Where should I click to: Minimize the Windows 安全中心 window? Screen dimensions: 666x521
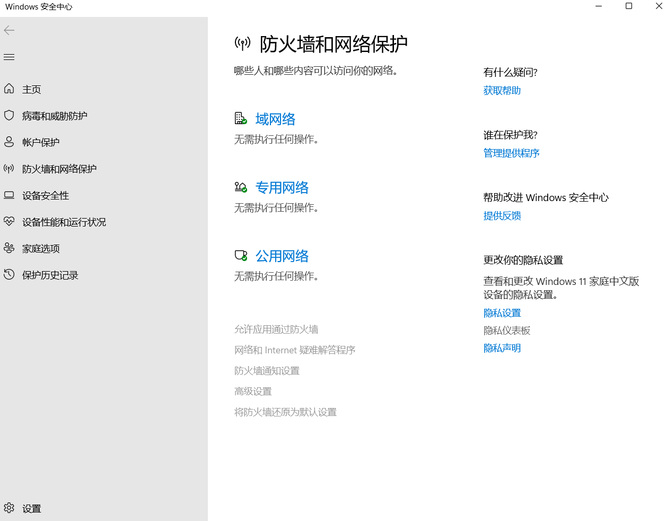pyautogui.click(x=598, y=6)
